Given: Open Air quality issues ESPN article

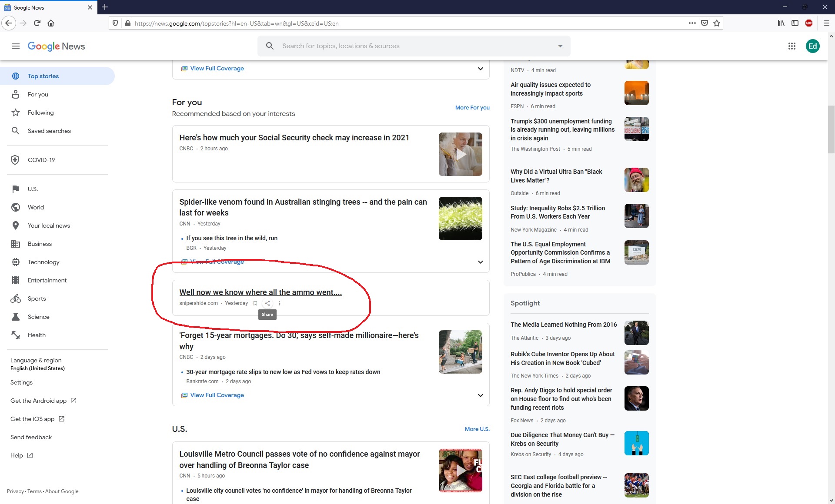Looking at the screenshot, I should coord(551,89).
